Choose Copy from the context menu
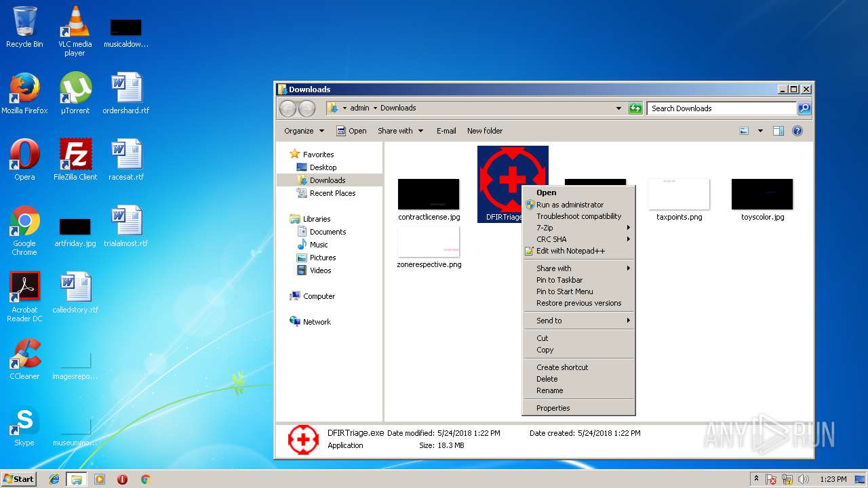Screen dimensions: 868x488 click(578, 350)
